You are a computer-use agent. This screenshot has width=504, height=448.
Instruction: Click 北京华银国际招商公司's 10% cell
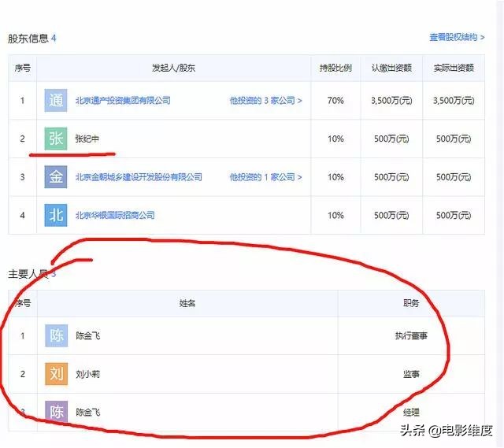pos(335,215)
